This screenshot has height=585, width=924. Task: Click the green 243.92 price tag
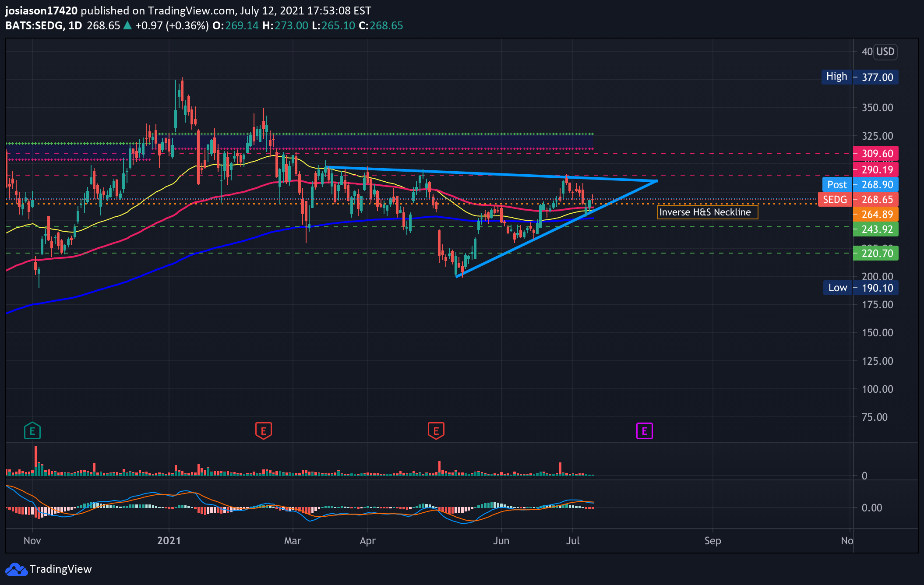pyautogui.click(x=876, y=229)
